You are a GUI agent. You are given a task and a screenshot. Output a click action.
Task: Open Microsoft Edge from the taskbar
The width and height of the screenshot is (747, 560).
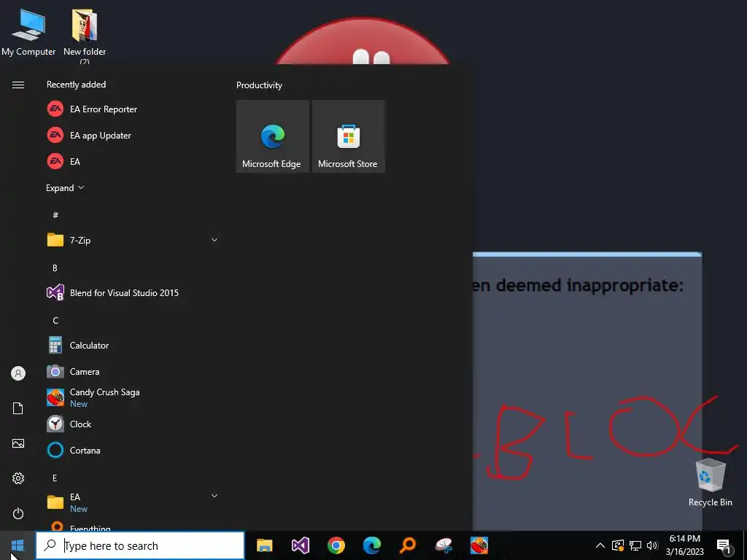[372, 545]
